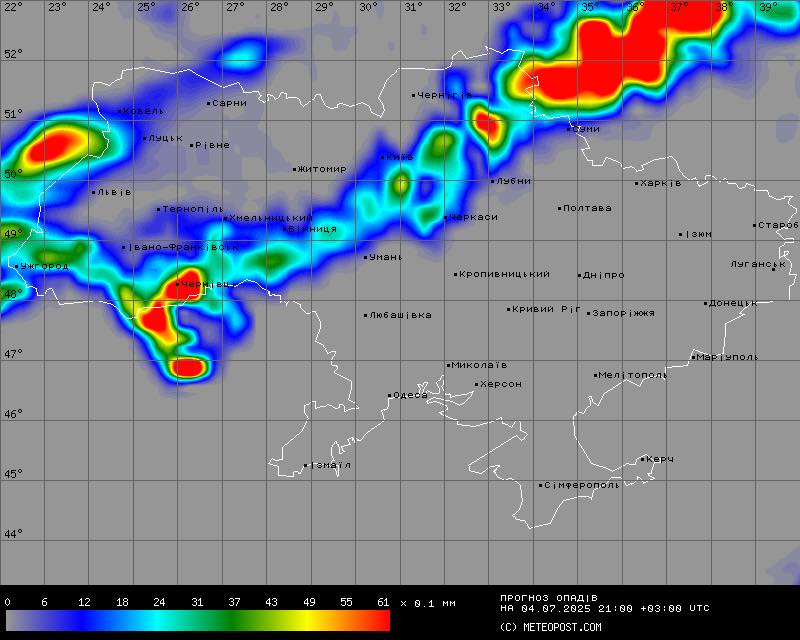The height and width of the screenshot is (640, 800).
Task: Click the Київ city marker
Action: tap(382, 157)
